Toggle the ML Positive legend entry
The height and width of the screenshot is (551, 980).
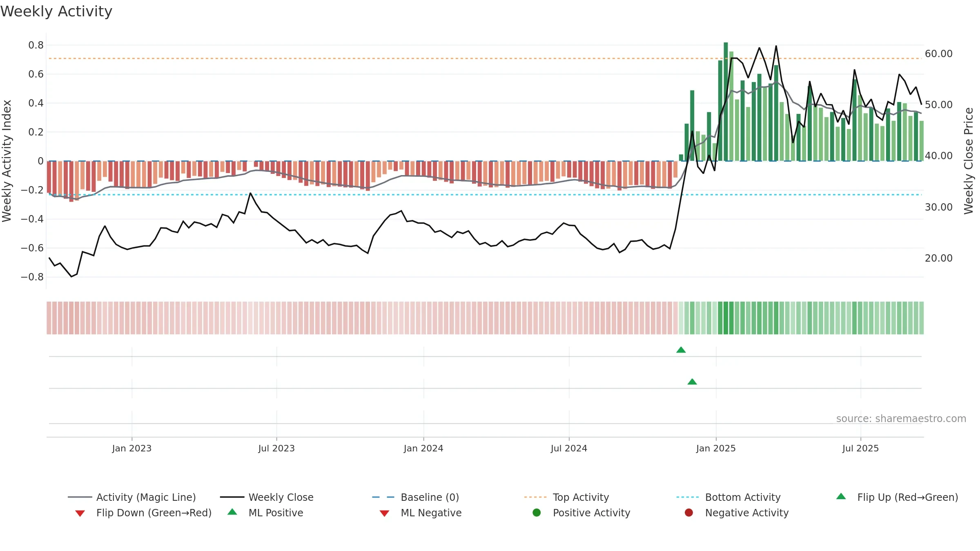(265, 513)
